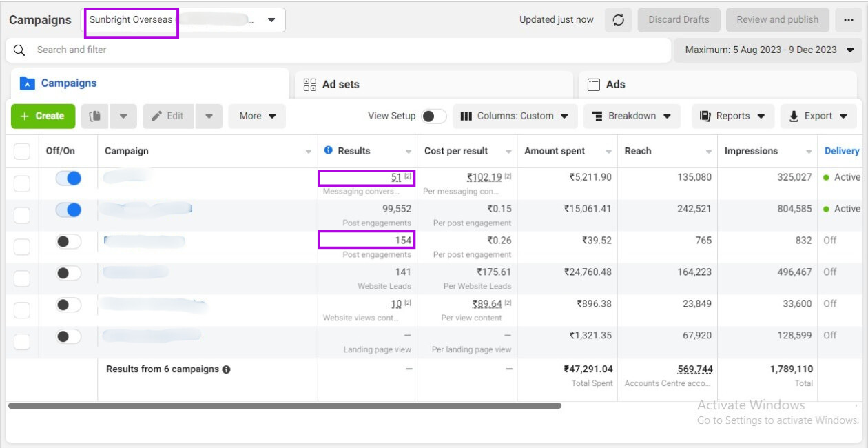The height and width of the screenshot is (448, 868).
Task: Expand the Sunbright Overseas account dropdown
Action: click(x=271, y=20)
